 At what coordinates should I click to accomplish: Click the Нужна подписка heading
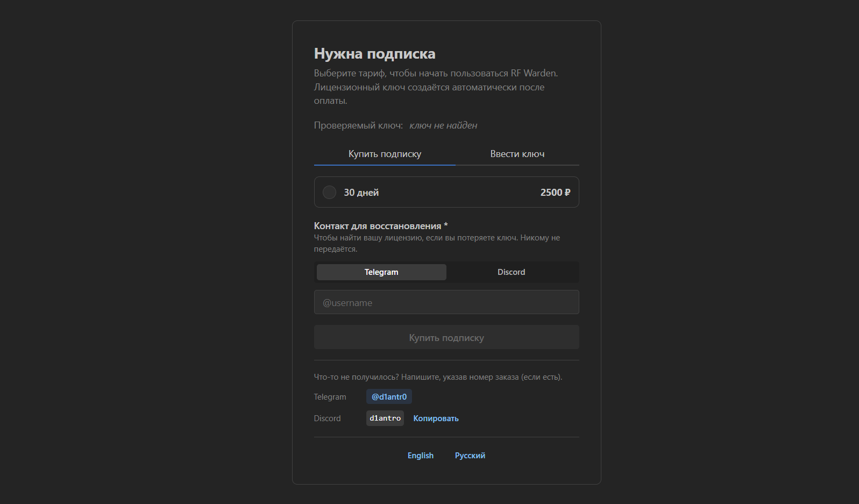[375, 54]
